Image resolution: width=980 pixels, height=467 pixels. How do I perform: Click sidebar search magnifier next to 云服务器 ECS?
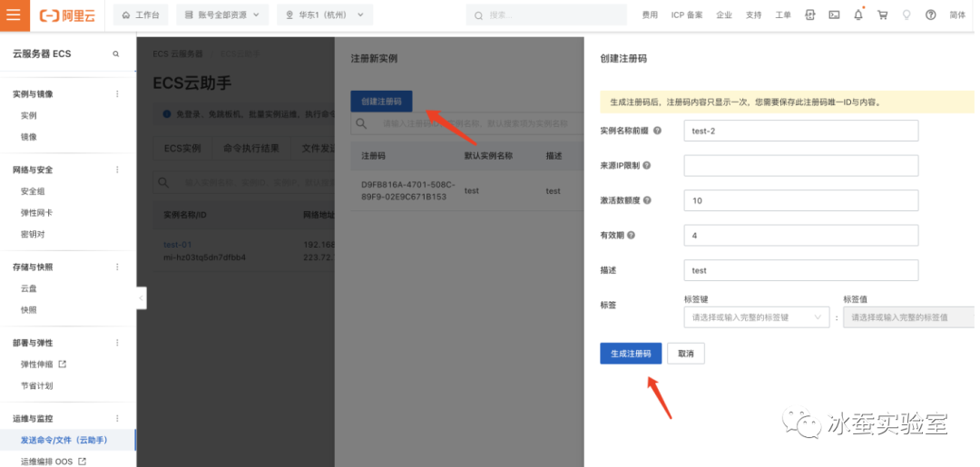(115, 54)
